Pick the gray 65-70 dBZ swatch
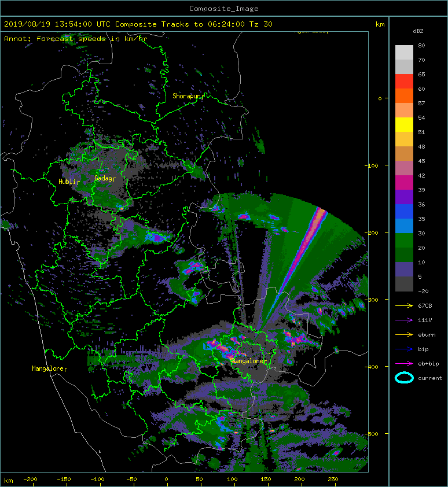The image size is (448, 487). pyautogui.click(x=404, y=67)
